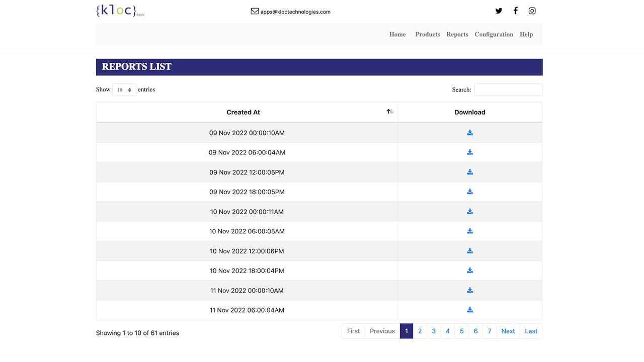Download the 09 Nov 2022 00:00:10AM report
The width and height of the screenshot is (644, 362).
[470, 133]
